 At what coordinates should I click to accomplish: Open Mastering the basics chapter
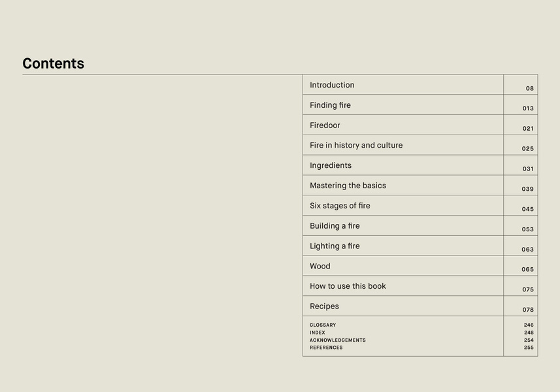348,186
